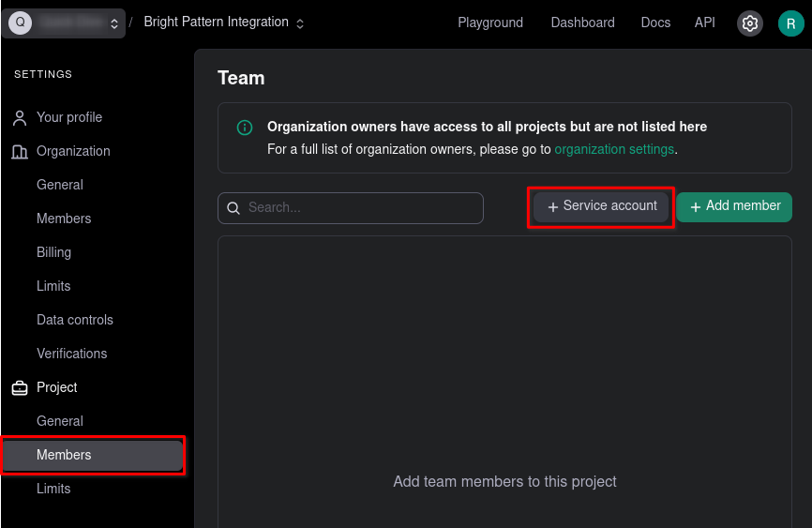Select the highlighted project Members item
Viewport: 812px width, 528px height.
pos(93,456)
